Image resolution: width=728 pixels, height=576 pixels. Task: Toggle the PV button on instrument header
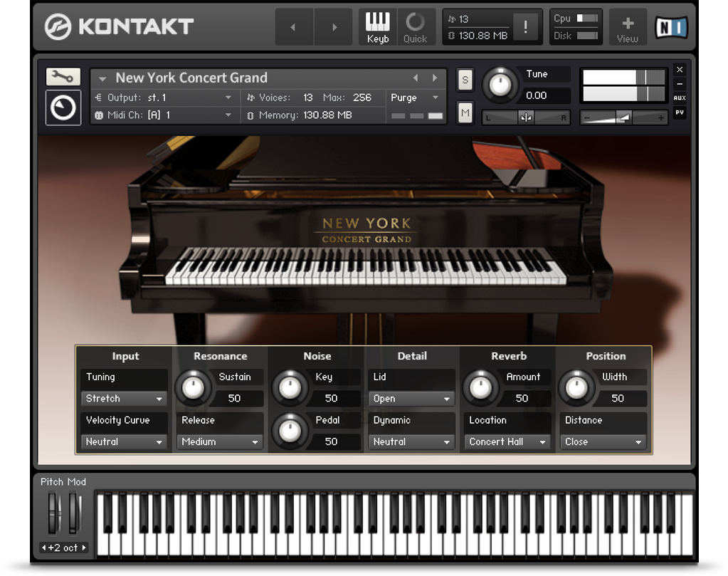click(x=680, y=112)
